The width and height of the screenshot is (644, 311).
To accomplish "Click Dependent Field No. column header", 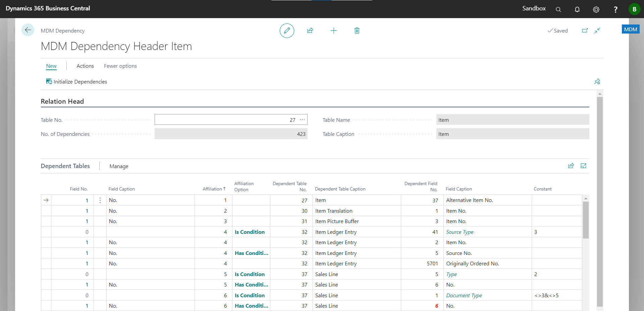I will pos(421,187).
